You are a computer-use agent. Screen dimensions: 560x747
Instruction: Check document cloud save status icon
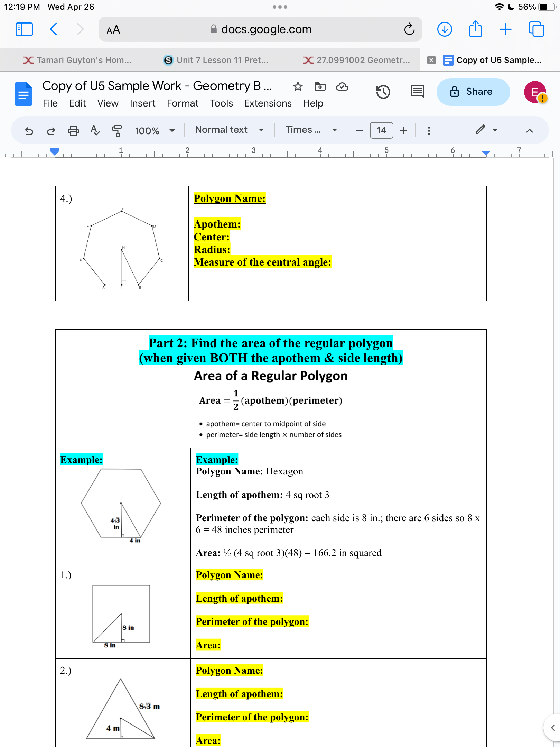(342, 87)
